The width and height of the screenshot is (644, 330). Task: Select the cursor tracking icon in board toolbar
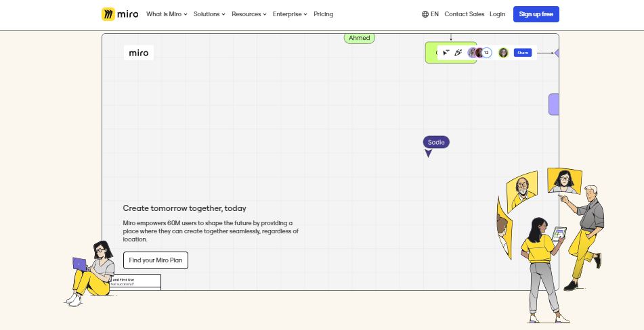tap(446, 53)
